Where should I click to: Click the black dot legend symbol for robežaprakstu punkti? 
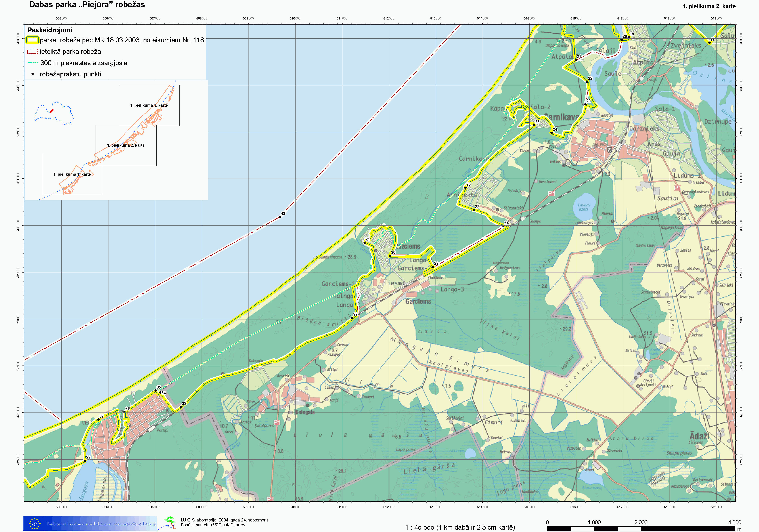(x=32, y=74)
